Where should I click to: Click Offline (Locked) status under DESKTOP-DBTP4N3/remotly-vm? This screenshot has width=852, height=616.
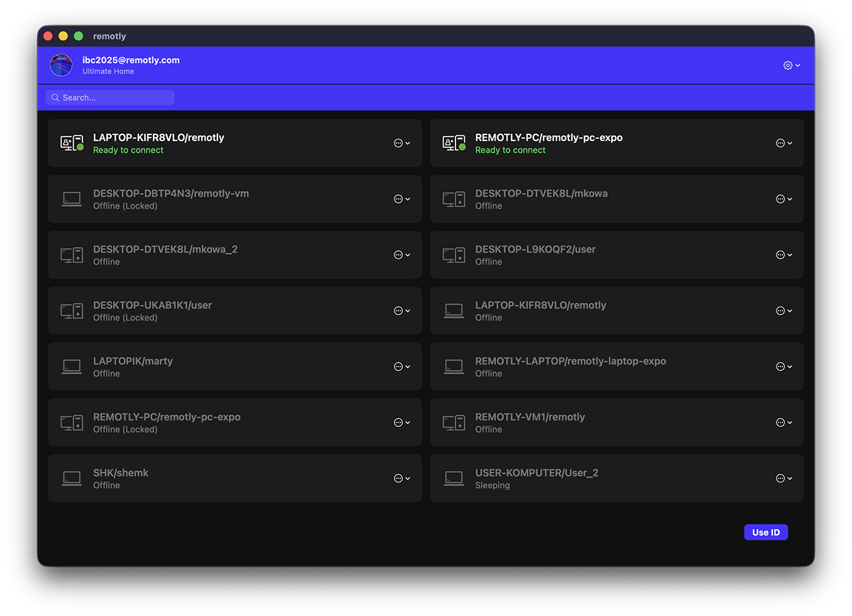[x=125, y=206]
